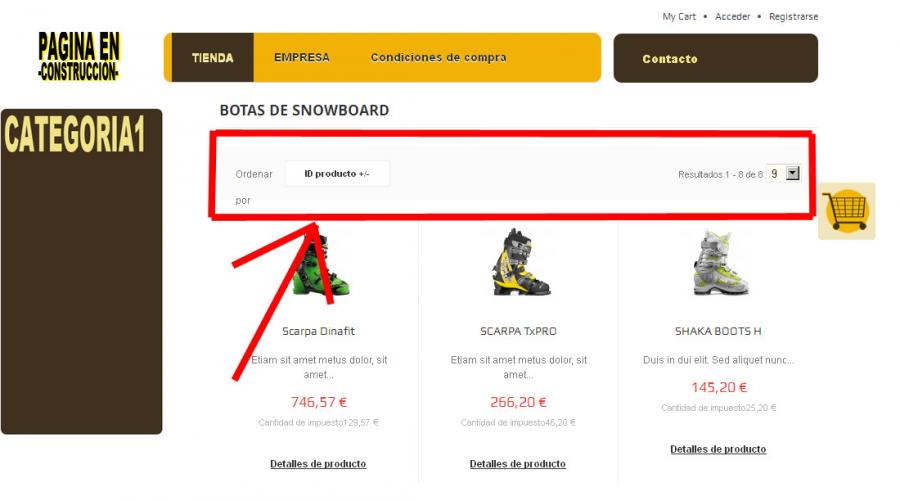The image size is (900, 501).
Task: Expand the ID producto +/- sort dropdown
Action: [x=337, y=173]
